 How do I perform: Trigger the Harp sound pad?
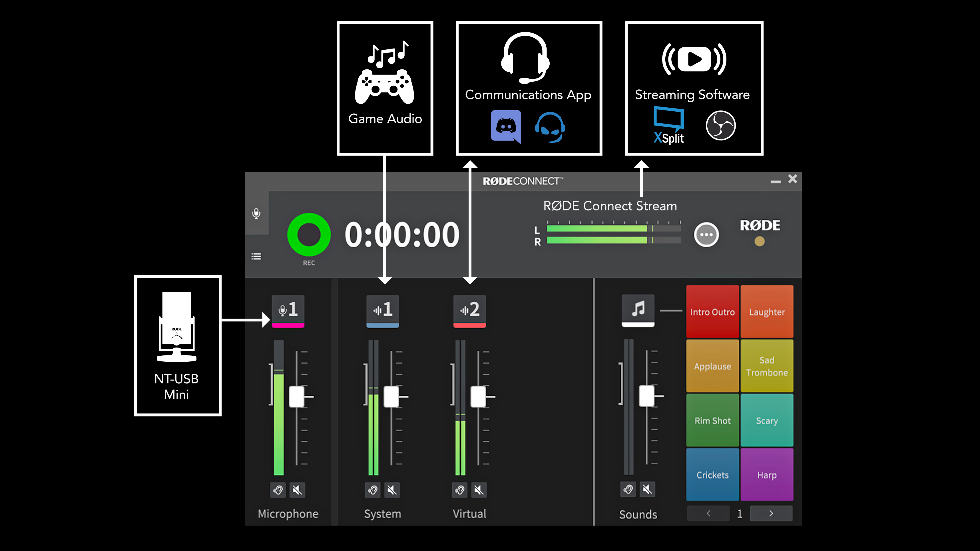pos(767,474)
